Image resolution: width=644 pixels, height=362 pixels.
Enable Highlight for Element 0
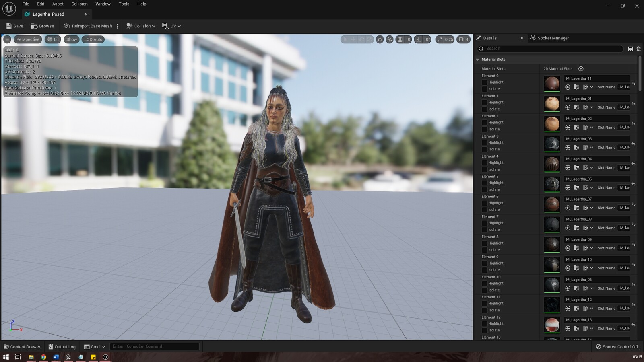(485, 82)
